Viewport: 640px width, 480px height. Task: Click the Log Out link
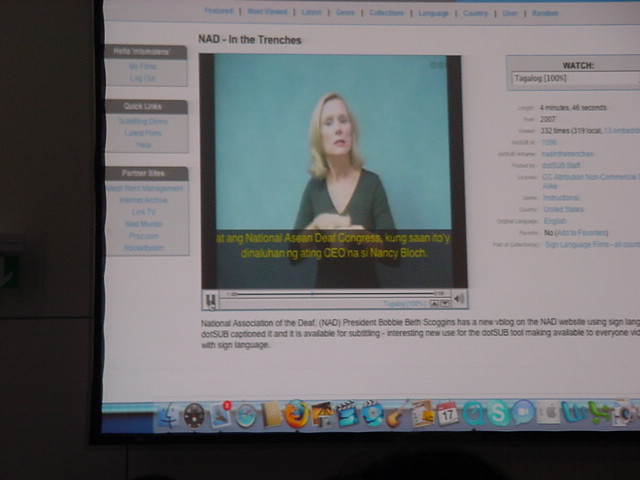(x=143, y=78)
